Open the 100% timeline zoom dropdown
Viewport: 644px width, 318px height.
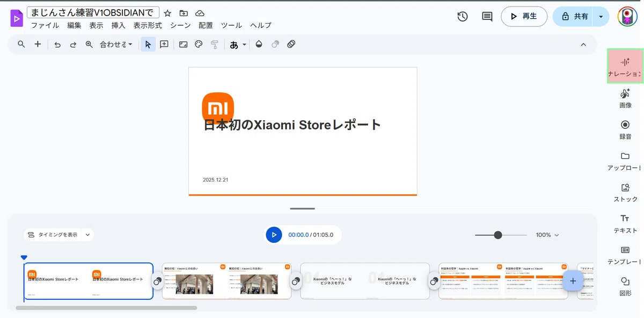coord(547,235)
